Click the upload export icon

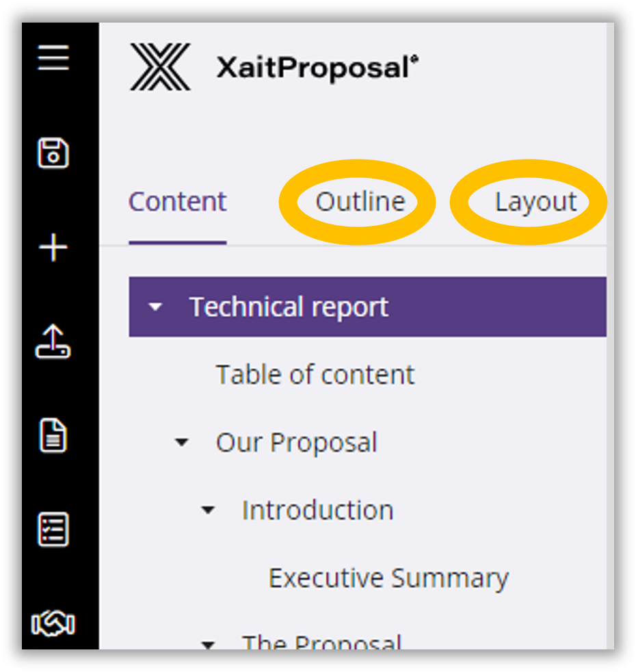click(x=53, y=341)
